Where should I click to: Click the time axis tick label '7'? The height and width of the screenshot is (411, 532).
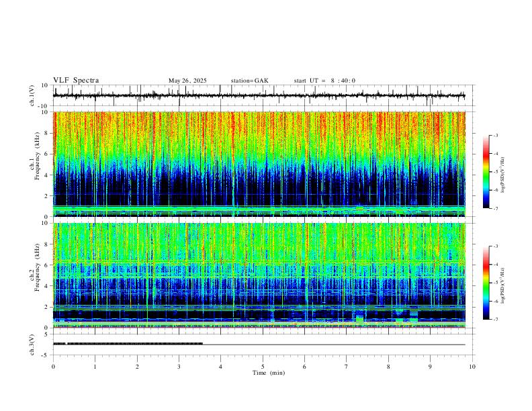tap(347, 367)
